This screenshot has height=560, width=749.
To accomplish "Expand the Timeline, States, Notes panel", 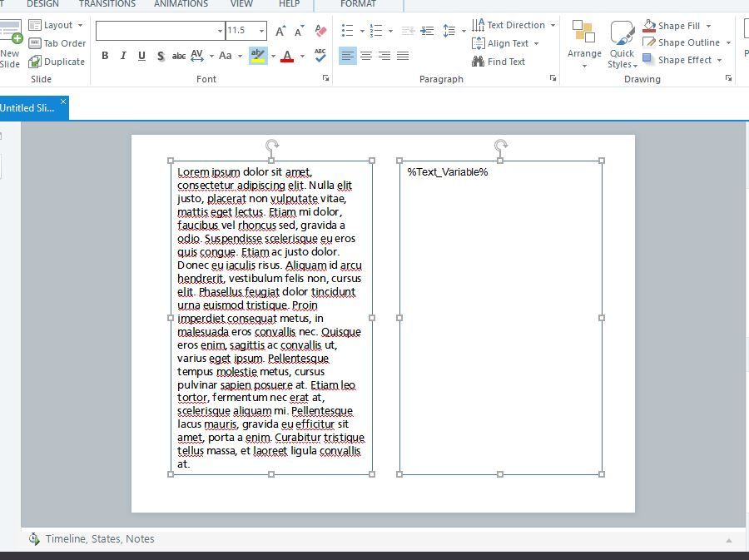I will 729,539.
